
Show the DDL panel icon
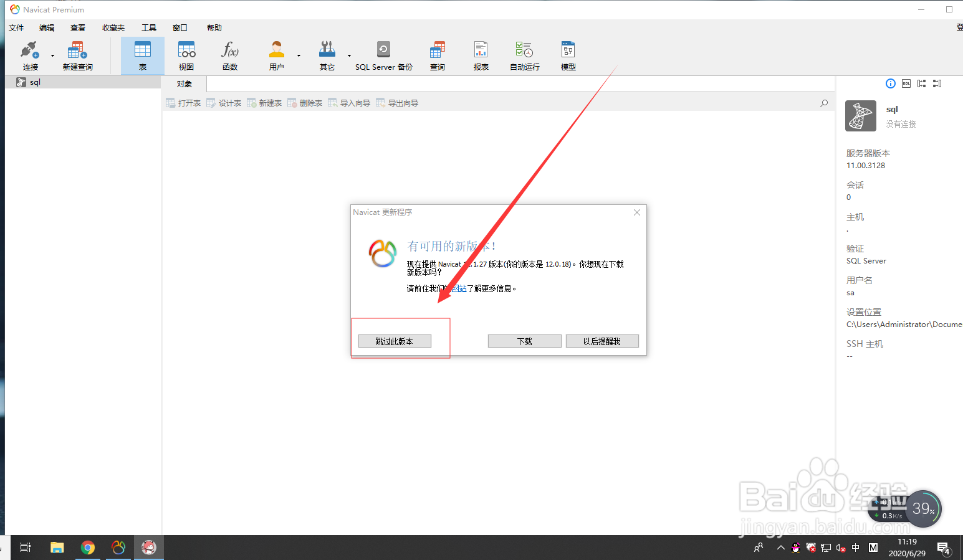pos(906,83)
